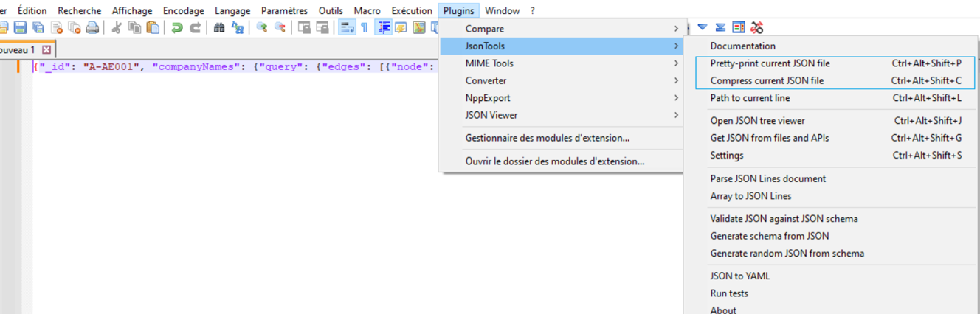Click the Print icon in toolbar
The image size is (980, 314).
(x=92, y=28)
